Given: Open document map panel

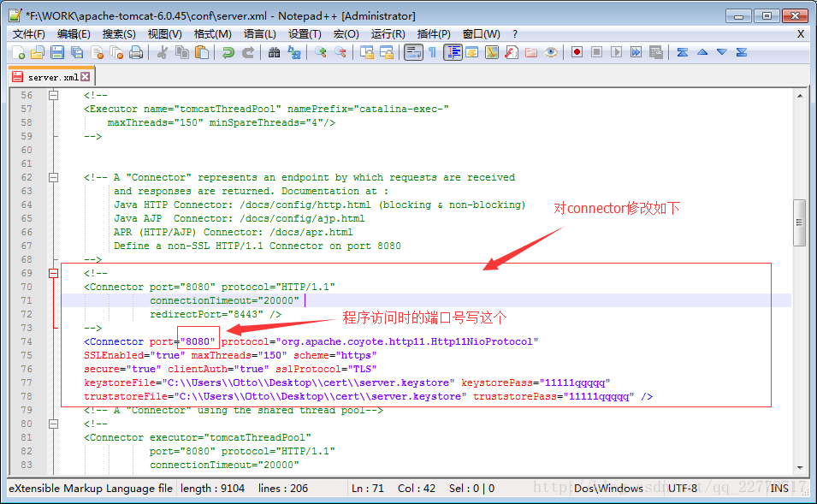Looking at the screenshot, I should (x=492, y=53).
